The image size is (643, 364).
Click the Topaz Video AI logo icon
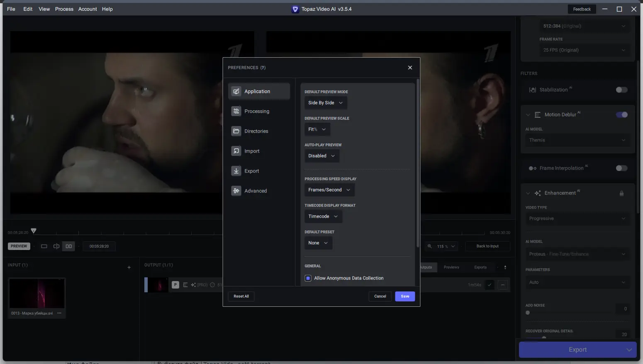coord(295,9)
